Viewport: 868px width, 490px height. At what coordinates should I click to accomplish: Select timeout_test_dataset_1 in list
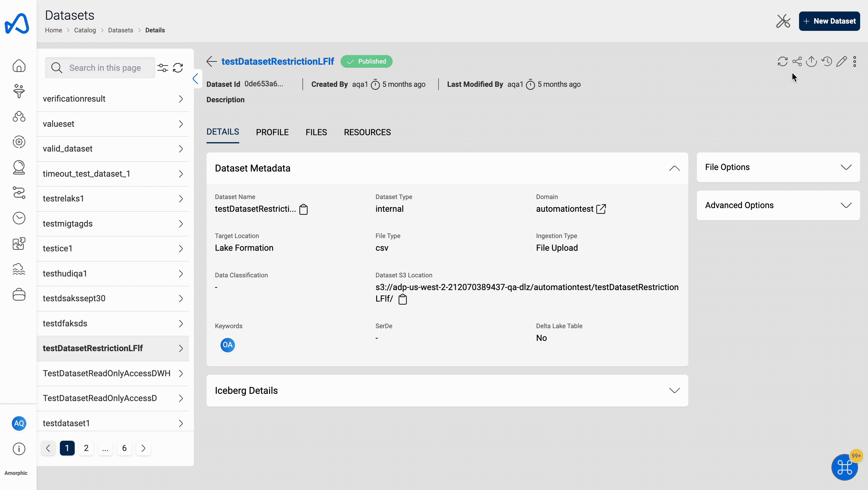(x=113, y=174)
